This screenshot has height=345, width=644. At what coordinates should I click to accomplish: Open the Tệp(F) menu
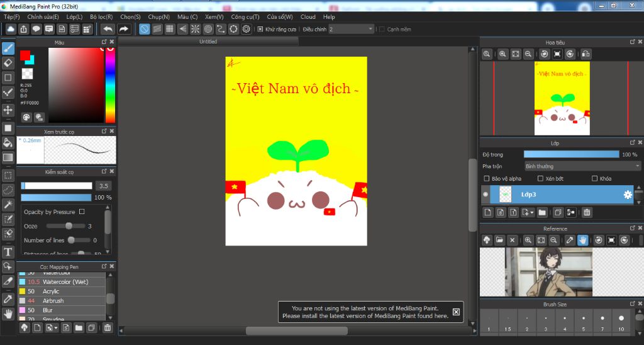12,17
